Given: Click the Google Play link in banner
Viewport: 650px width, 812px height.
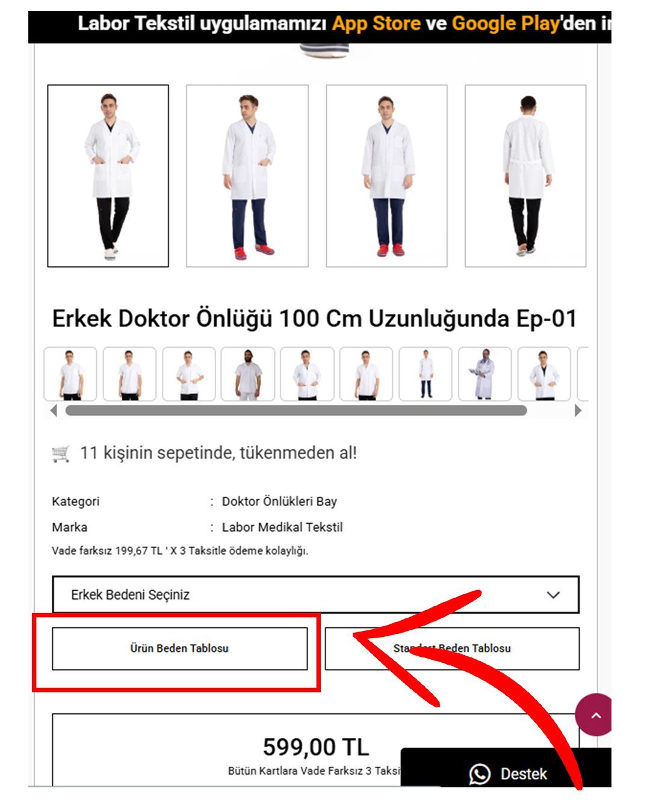Looking at the screenshot, I should tap(506, 23).
